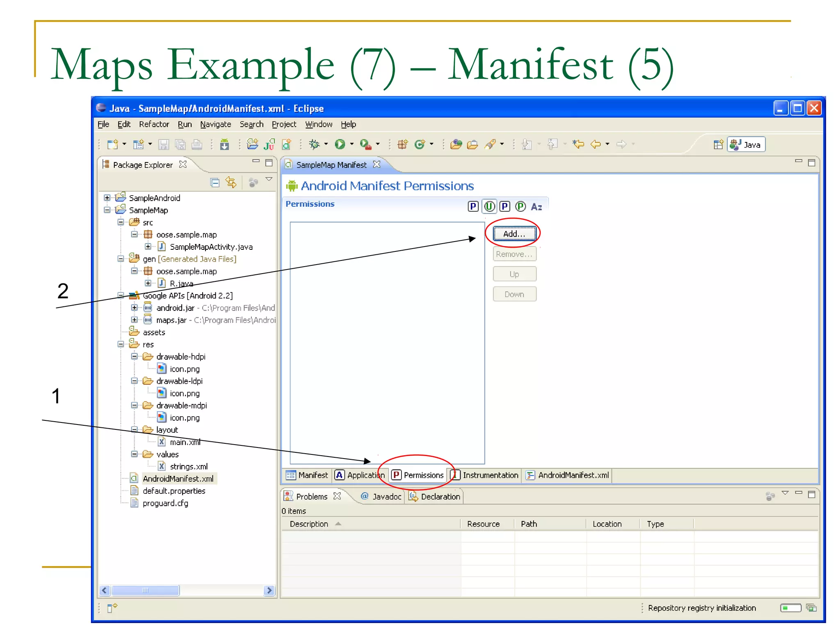Expand the SampleAndroid project node
Screen dimensions: 840x630
107,198
